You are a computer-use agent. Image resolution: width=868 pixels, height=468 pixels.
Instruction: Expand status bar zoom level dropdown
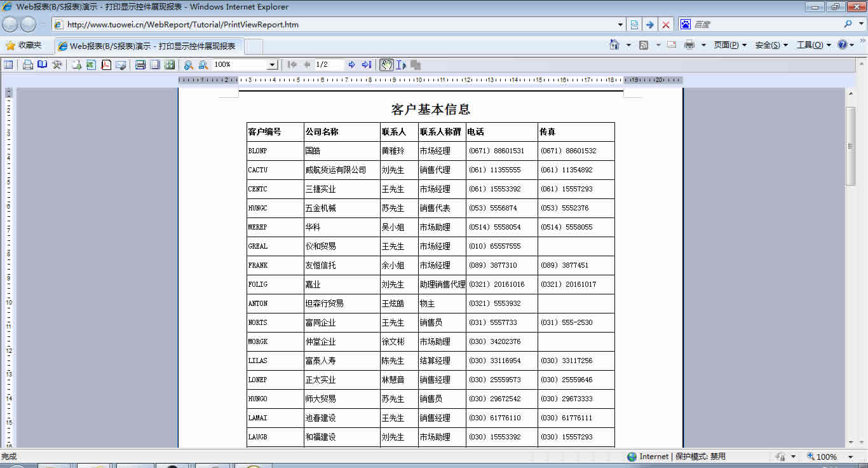point(850,457)
